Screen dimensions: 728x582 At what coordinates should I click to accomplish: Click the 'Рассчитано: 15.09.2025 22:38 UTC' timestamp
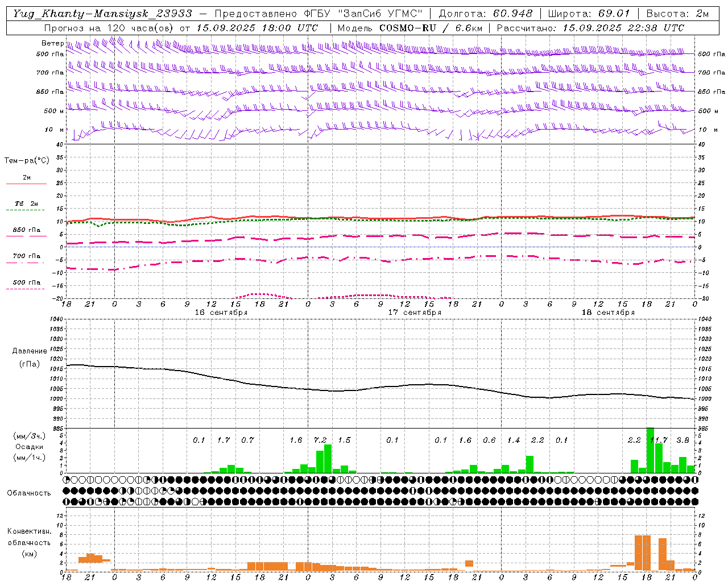coord(590,28)
